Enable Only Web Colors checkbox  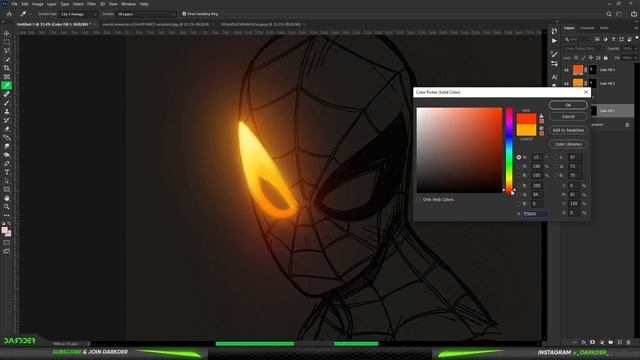tap(419, 200)
